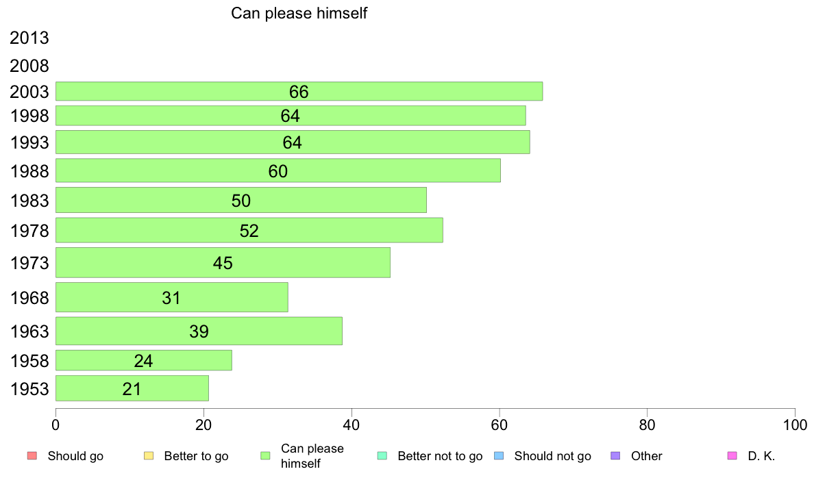Click the 1983 bar labeled 50

241,200
